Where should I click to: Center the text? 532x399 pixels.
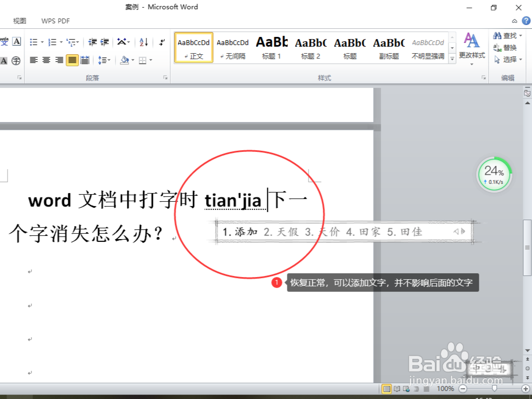coord(46,60)
